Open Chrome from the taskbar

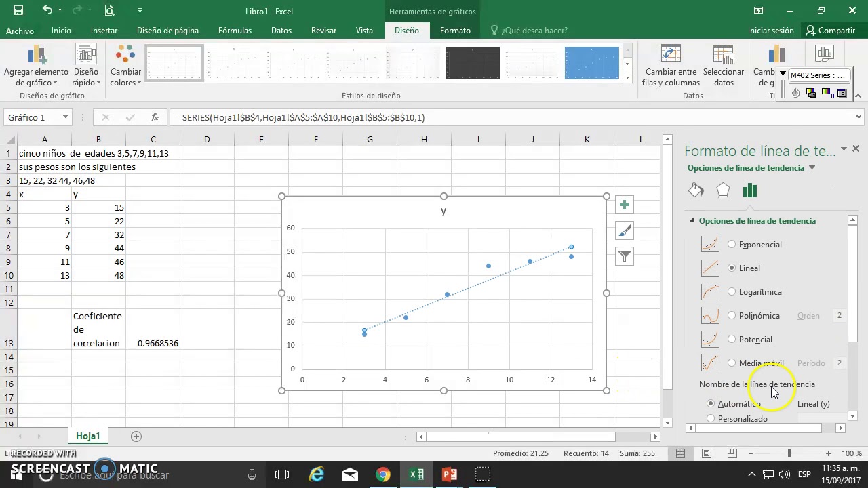[383, 474]
